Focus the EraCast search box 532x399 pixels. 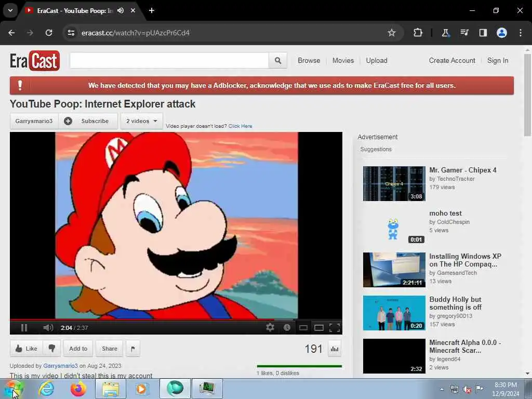click(x=169, y=60)
